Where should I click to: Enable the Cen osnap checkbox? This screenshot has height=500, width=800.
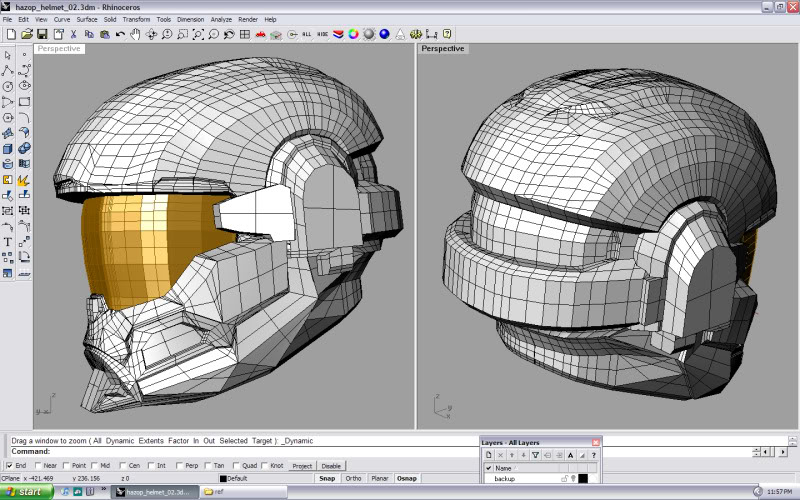[123, 465]
